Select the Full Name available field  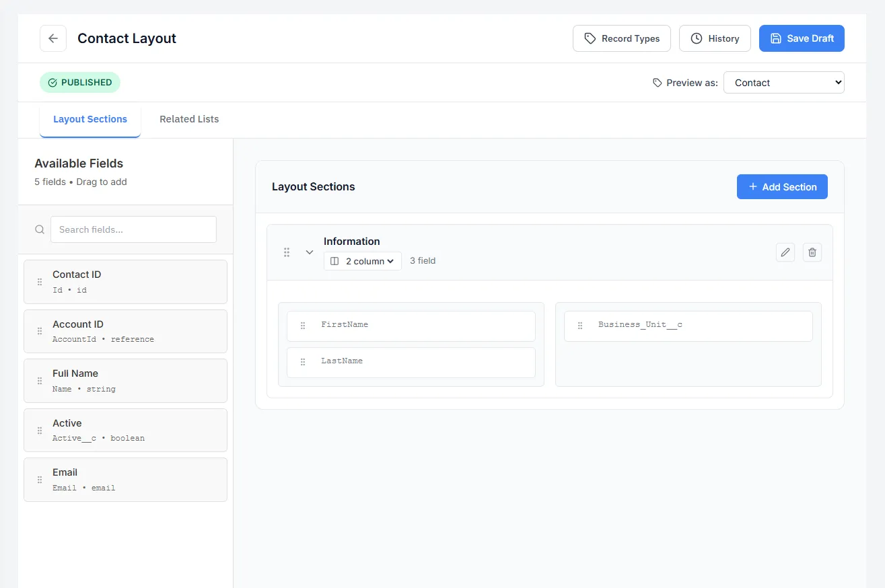(125, 381)
